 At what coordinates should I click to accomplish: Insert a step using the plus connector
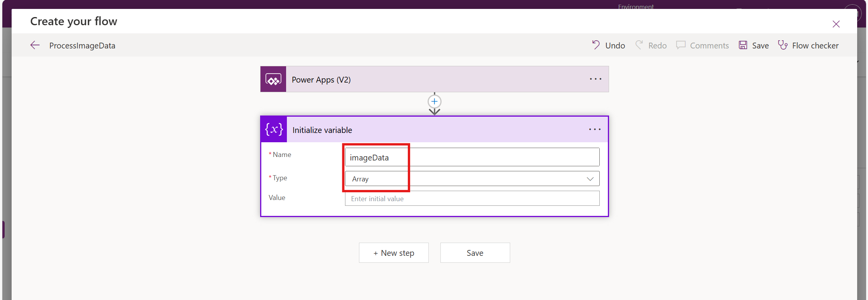(434, 102)
